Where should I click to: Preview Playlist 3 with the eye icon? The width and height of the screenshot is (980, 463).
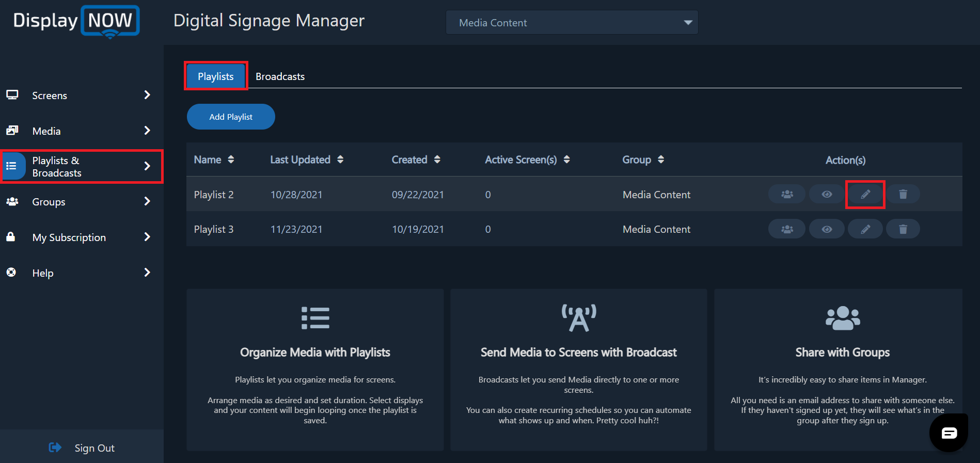pos(827,229)
